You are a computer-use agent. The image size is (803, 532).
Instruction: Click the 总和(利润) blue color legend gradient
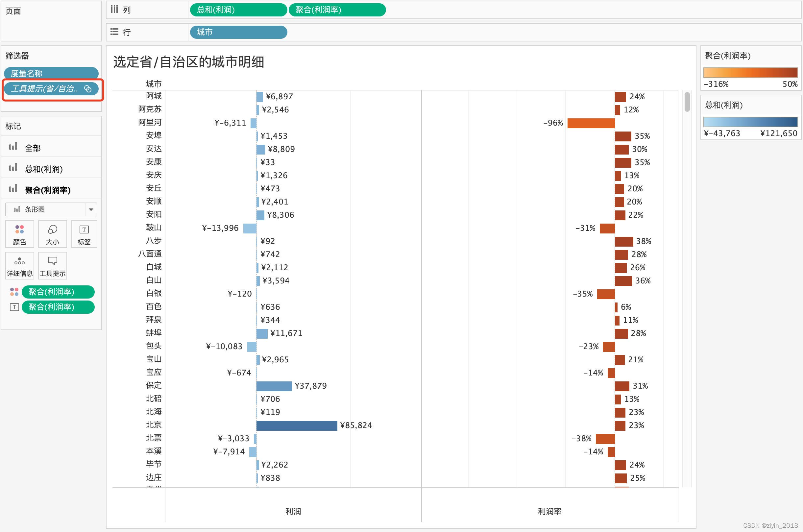coord(750,122)
